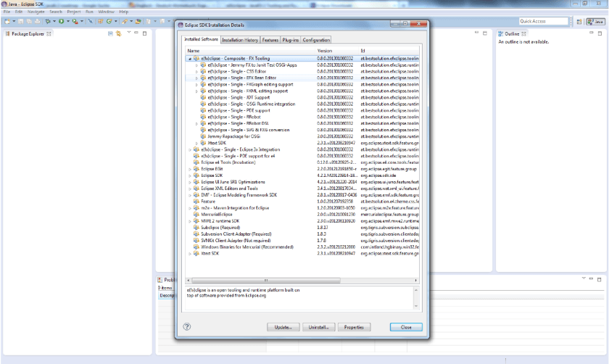The width and height of the screenshot is (609, 364).
Task: Click the New wizard toolbar icon
Action: 7,21
